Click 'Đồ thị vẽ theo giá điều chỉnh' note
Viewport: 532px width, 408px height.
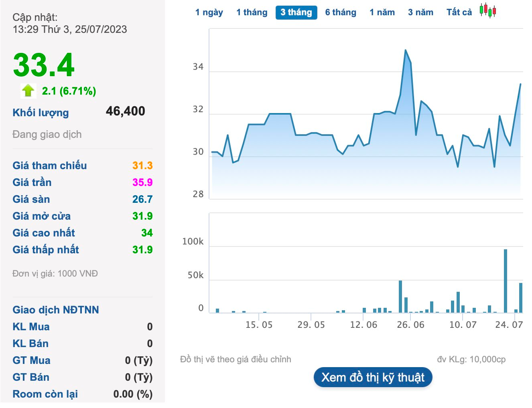(x=236, y=359)
